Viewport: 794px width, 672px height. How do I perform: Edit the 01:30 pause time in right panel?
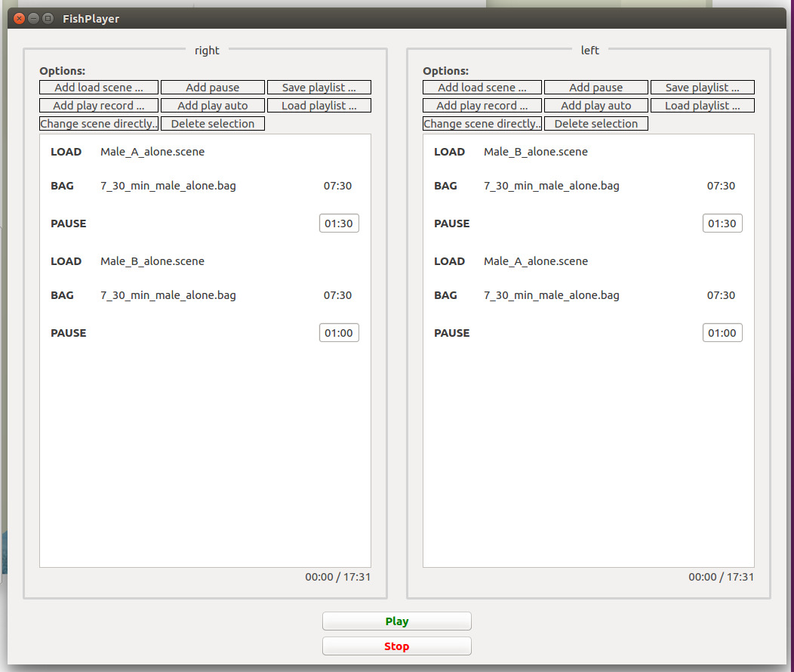coord(339,223)
